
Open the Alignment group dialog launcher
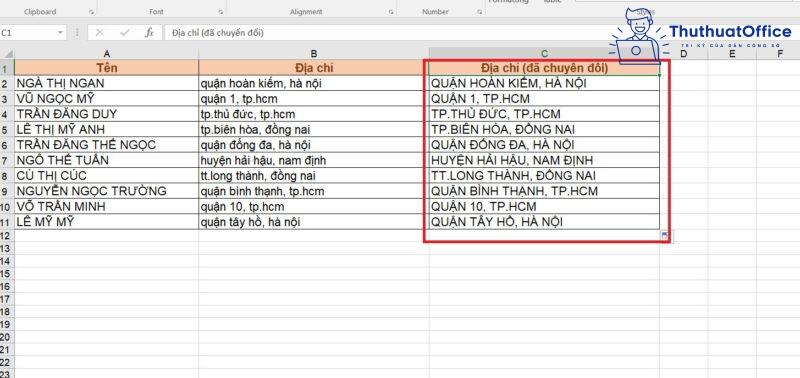[x=391, y=12]
